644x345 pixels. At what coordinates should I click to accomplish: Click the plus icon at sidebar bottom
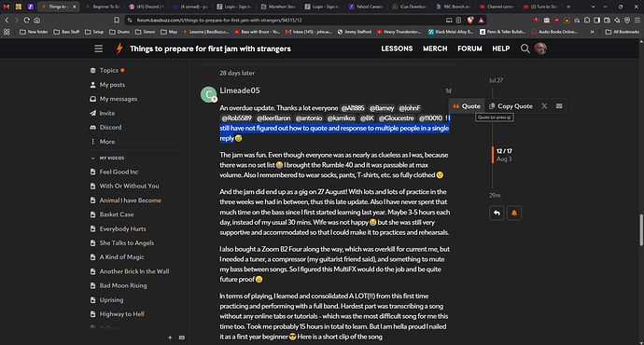click(170, 338)
